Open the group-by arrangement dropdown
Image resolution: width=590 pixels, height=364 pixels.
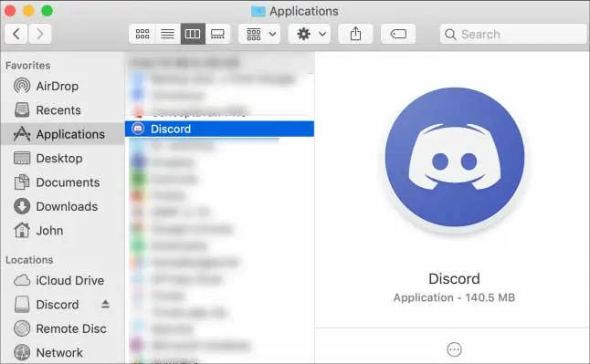click(x=259, y=34)
